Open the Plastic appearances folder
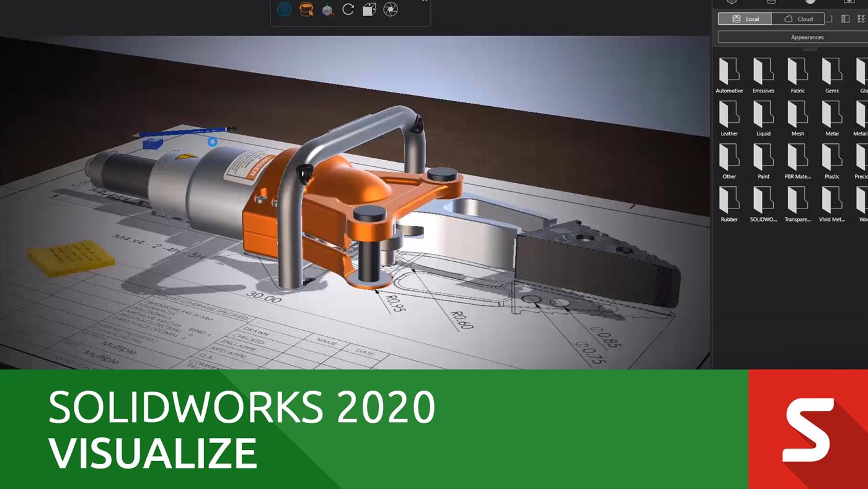 click(x=831, y=162)
